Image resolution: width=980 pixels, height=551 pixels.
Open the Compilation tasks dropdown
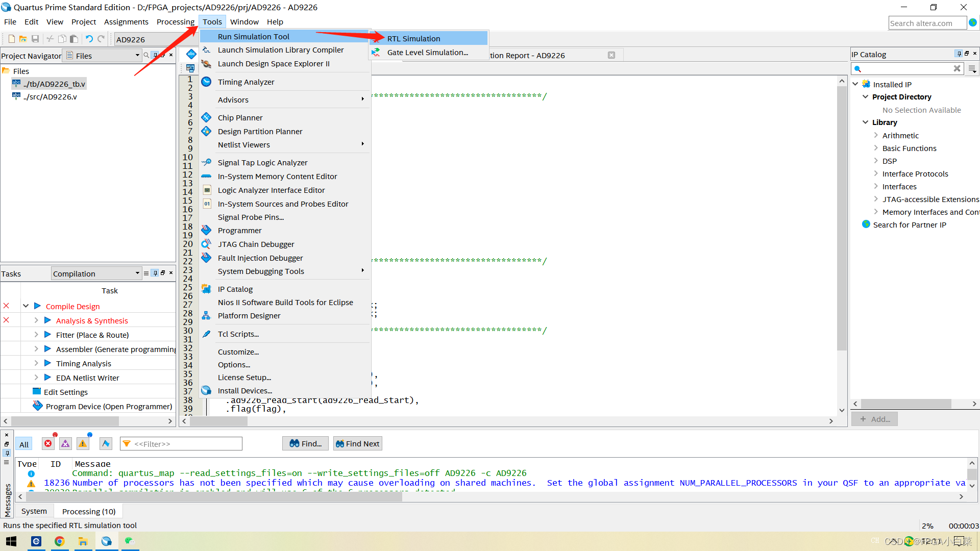click(x=96, y=274)
